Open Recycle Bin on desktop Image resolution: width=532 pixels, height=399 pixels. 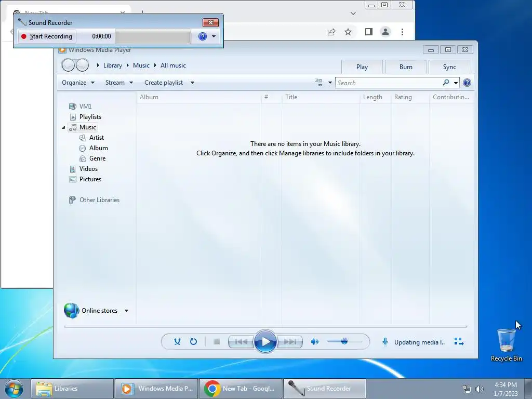coord(506,345)
